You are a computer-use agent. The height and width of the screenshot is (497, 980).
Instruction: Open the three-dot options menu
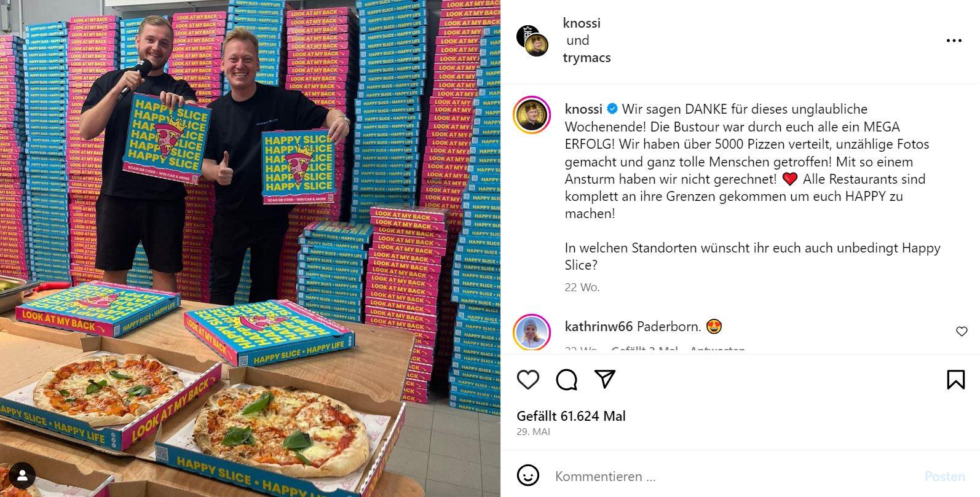[954, 40]
